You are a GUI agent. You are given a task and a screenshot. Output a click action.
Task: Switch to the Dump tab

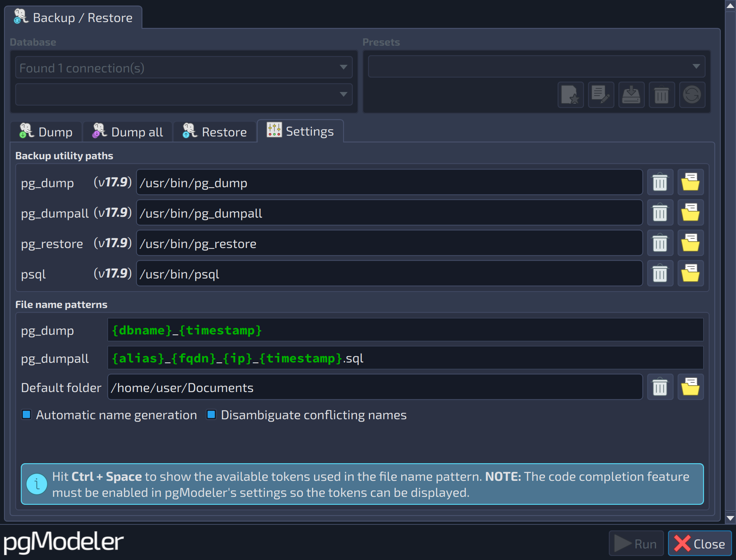coord(46,132)
